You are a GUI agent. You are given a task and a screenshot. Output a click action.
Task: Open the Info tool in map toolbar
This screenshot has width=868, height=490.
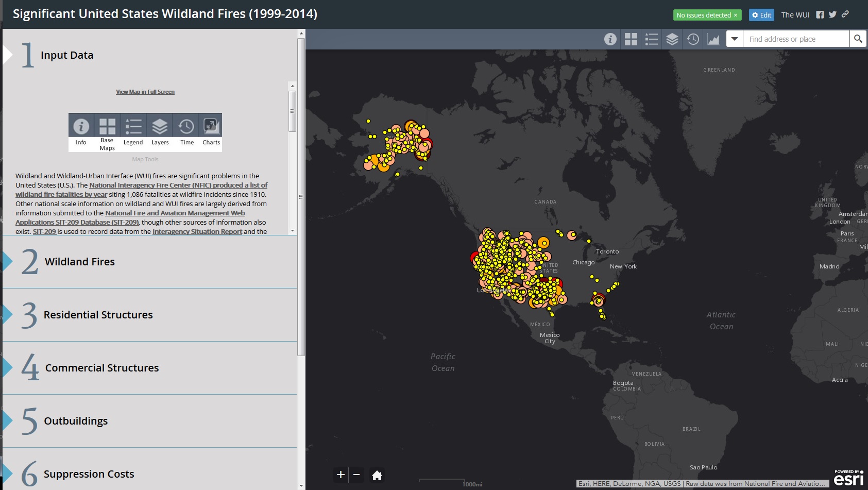(610, 39)
